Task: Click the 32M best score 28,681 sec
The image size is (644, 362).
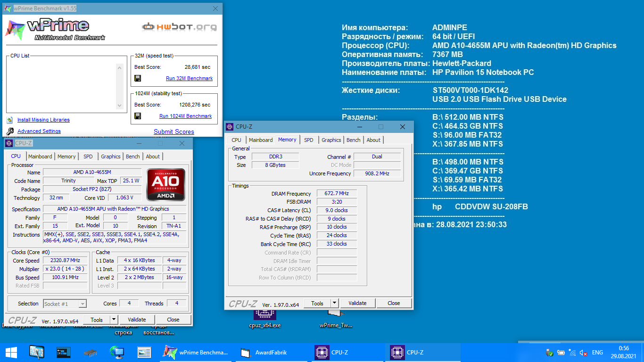Action: click(x=198, y=67)
